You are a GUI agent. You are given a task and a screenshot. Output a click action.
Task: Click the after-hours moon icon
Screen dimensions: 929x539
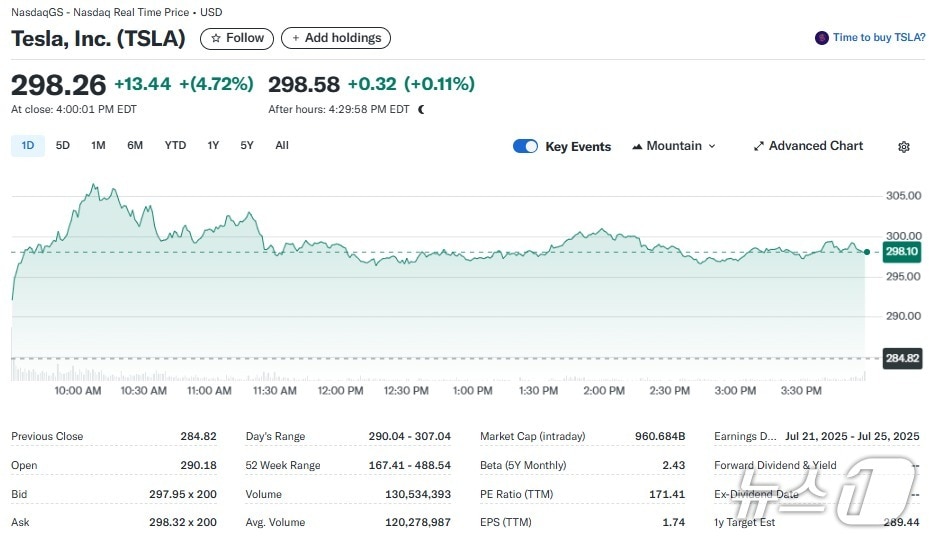421,110
